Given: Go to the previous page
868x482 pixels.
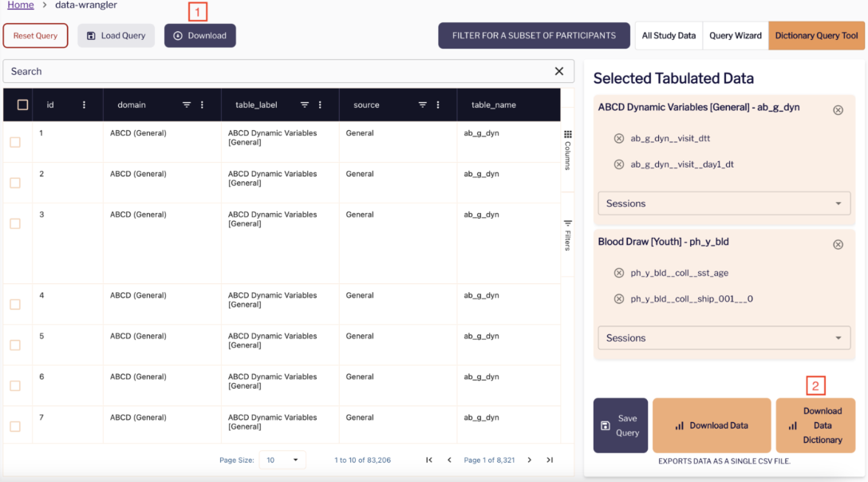Looking at the screenshot, I should 449,460.
